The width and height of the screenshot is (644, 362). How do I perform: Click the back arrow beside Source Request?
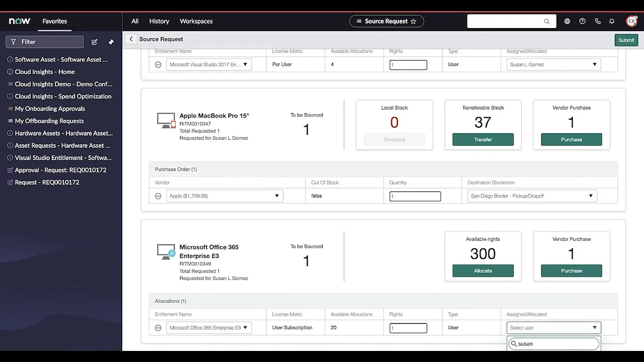(x=131, y=39)
